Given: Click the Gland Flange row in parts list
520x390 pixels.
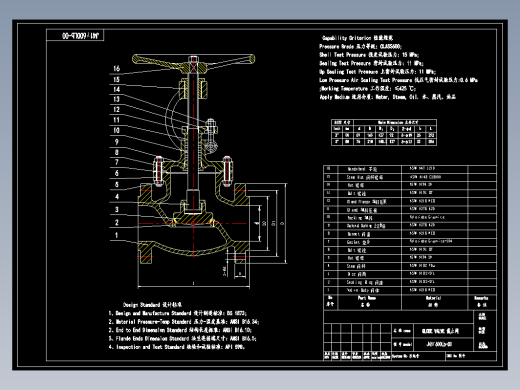Looking at the screenshot, I should pos(410,201).
